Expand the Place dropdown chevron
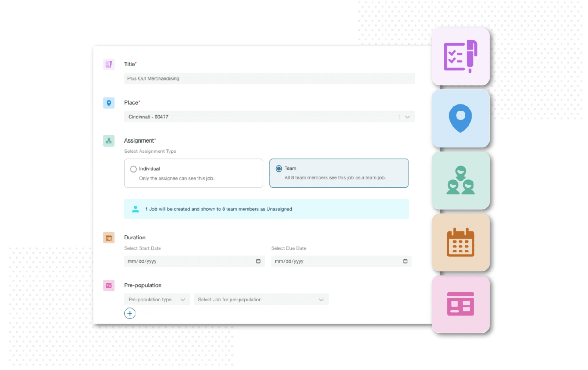Screen dimensions: 588x370 click(407, 117)
